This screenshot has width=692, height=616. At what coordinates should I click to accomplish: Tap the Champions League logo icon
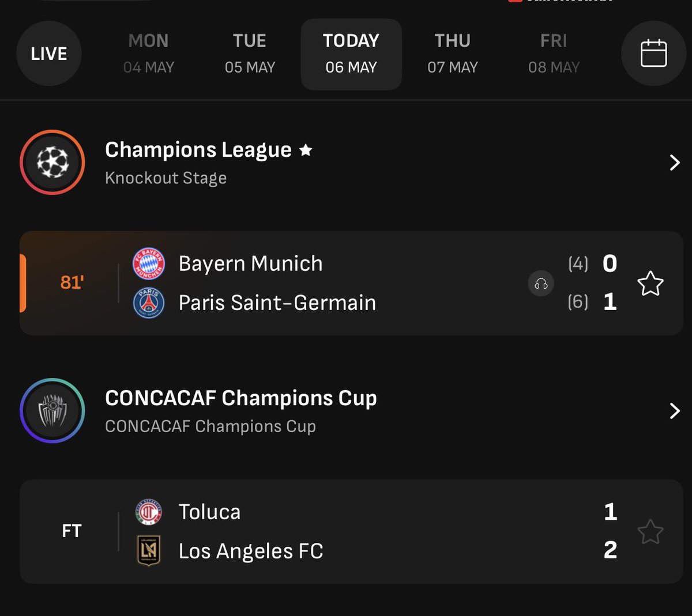tap(52, 162)
